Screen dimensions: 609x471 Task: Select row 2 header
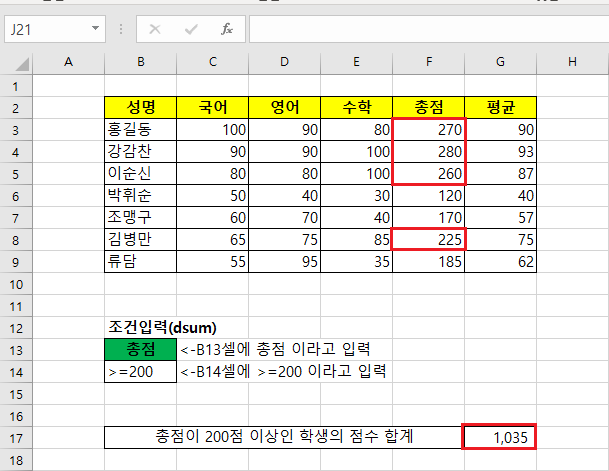point(16,108)
